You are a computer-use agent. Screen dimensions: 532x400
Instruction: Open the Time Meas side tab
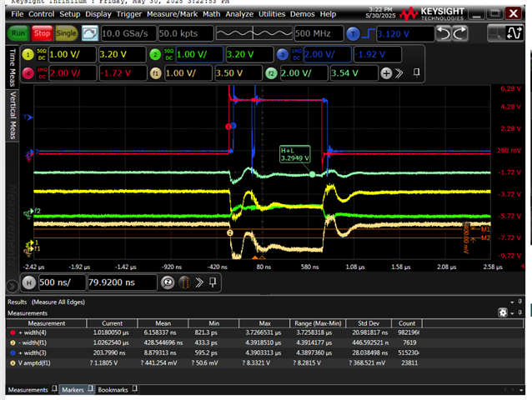pyautogui.click(x=13, y=67)
